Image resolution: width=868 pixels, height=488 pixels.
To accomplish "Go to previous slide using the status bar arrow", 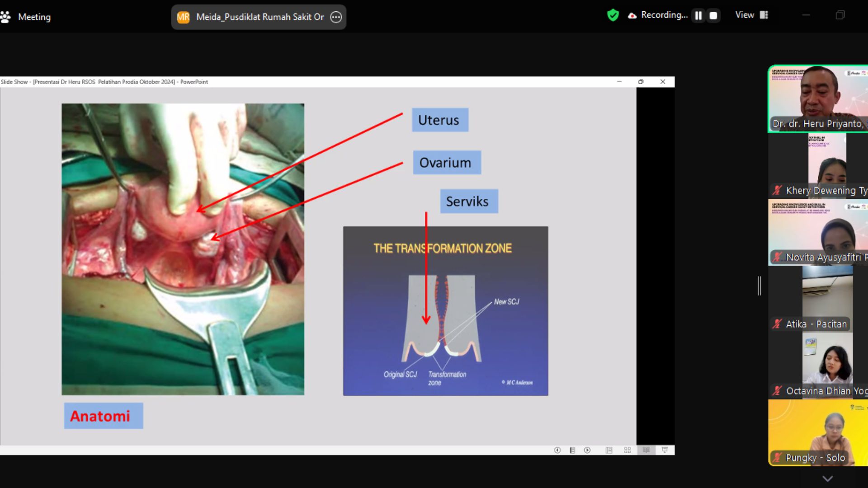I will [557, 450].
